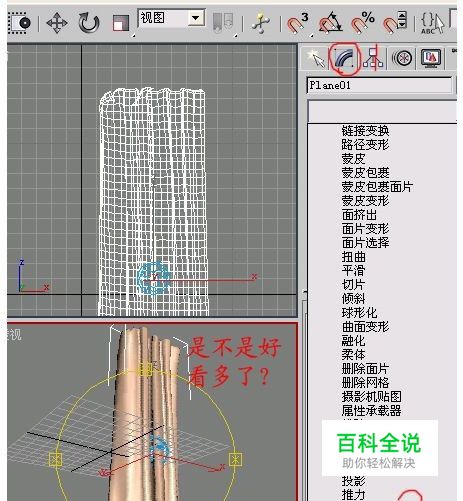
Task: Activate the Select and Scale tool
Action: pyautogui.click(x=121, y=23)
